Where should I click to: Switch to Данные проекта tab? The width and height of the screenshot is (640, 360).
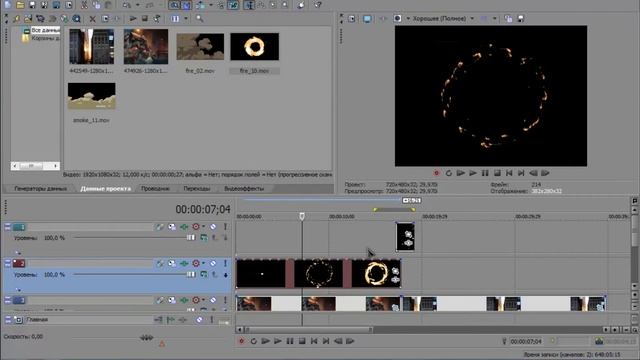pyautogui.click(x=106, y=189)
